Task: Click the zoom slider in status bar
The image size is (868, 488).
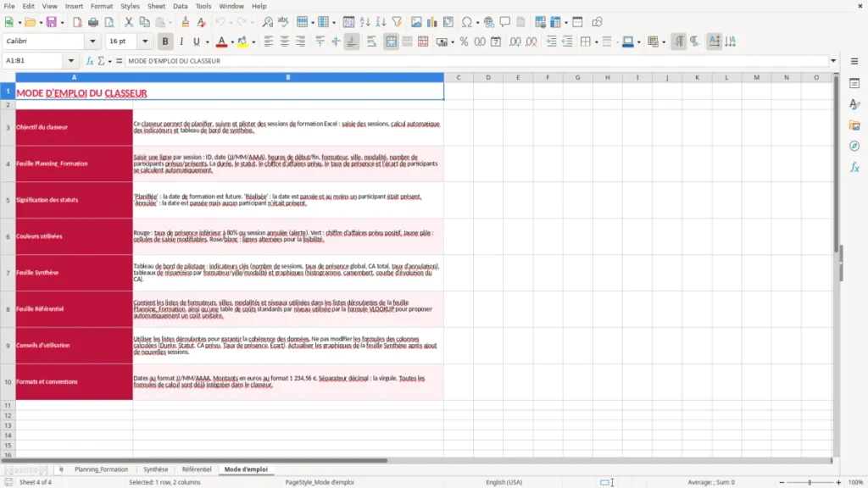Action: [x=810, y=482]
